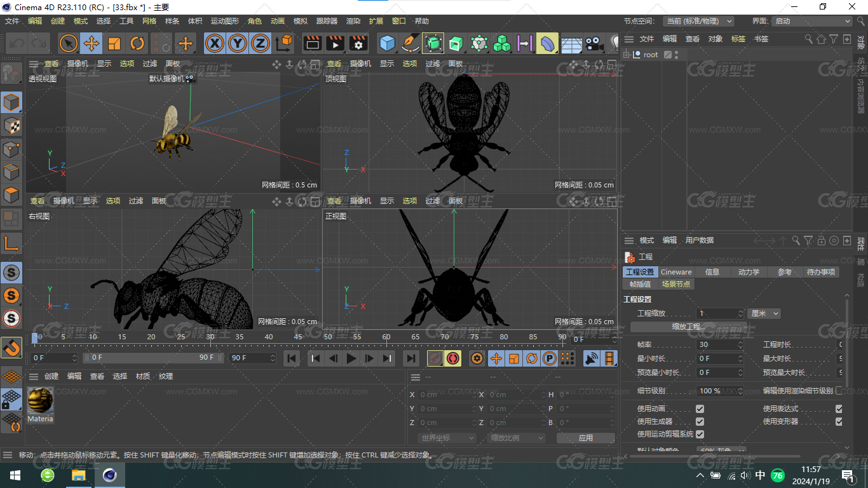Viewport: 868px width, 488px height.
Task: Open the 世界坐标 dropdown
Action: point(447,438)
